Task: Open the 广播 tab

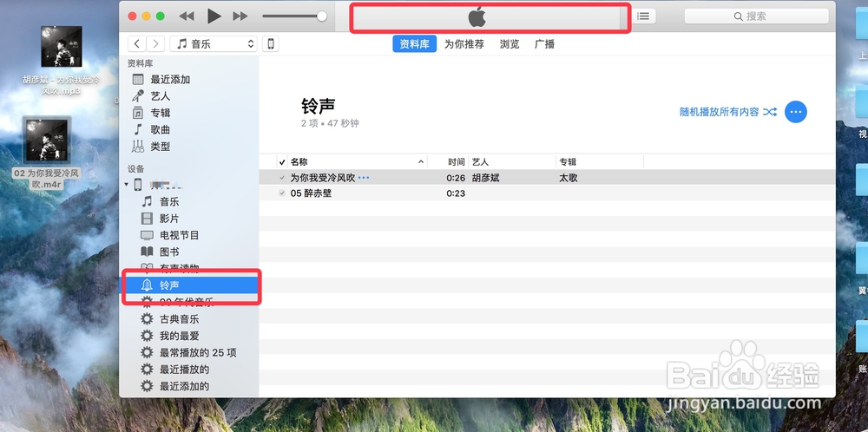Action: coord(545,43)
